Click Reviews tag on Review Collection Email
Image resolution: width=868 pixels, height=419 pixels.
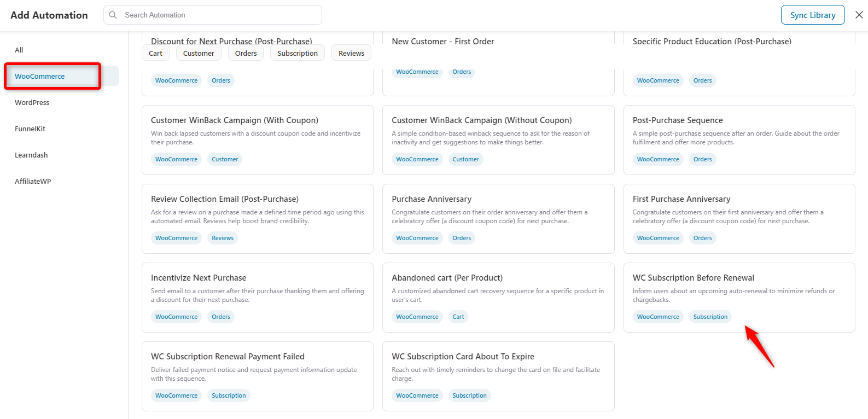[223, 238]
